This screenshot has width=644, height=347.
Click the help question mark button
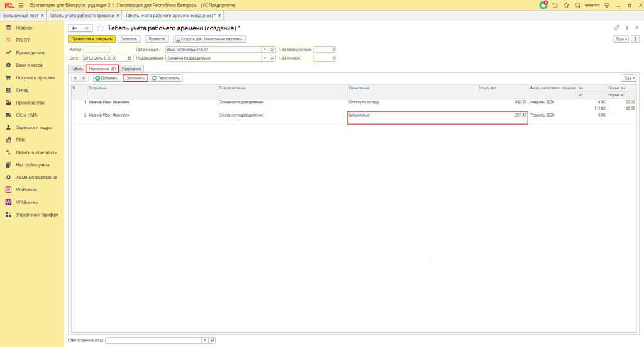coord(636,39)
